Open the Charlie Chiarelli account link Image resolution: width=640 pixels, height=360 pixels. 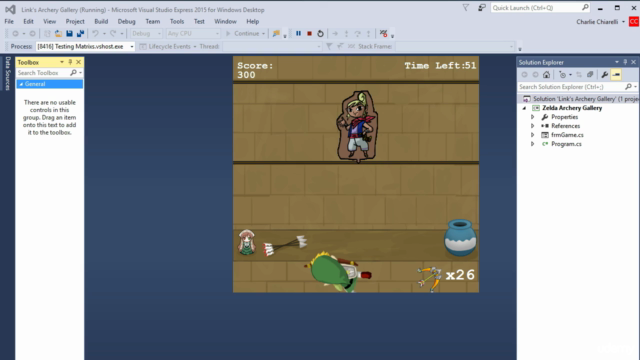point(597,22)
